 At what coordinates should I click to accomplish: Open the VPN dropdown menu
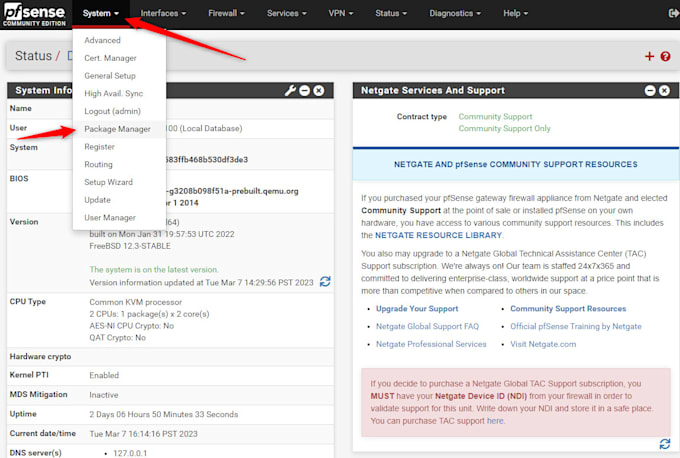(340, 13)
